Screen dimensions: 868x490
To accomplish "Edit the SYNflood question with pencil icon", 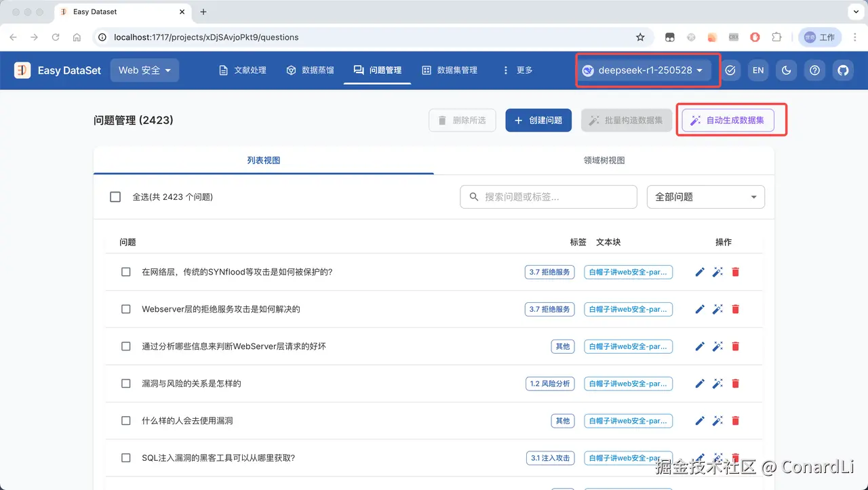I will point(700,272).
